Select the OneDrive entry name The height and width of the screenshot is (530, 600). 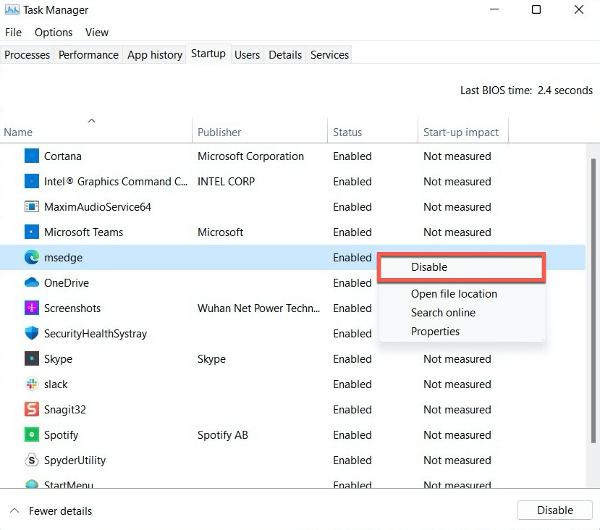67,283
